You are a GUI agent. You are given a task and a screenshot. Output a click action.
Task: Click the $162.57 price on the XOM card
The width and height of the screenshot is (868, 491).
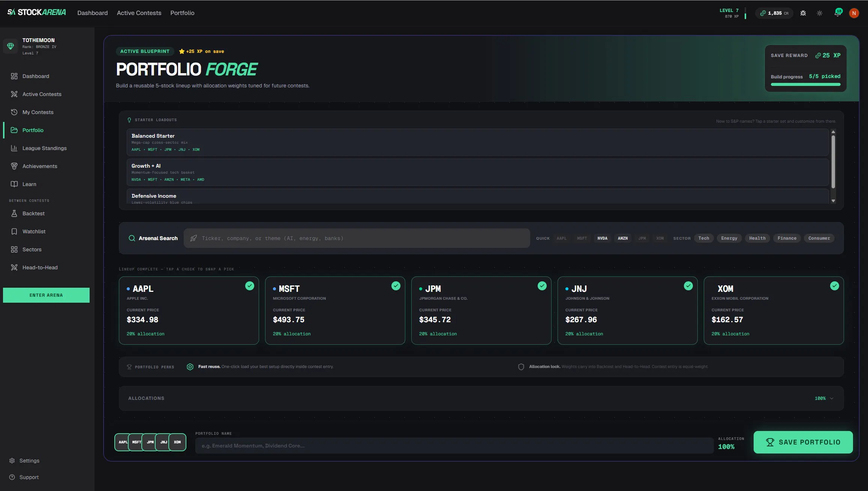727,320
